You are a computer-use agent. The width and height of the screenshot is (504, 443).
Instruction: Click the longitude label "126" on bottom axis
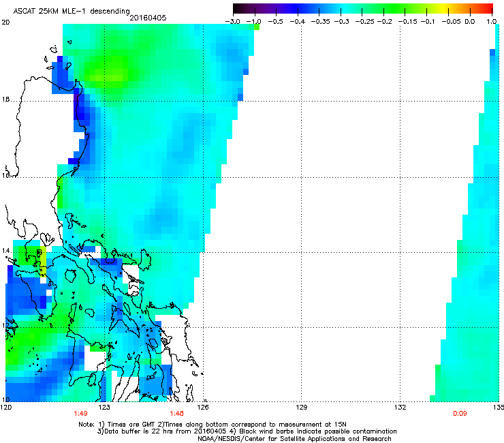click(203, 408)
